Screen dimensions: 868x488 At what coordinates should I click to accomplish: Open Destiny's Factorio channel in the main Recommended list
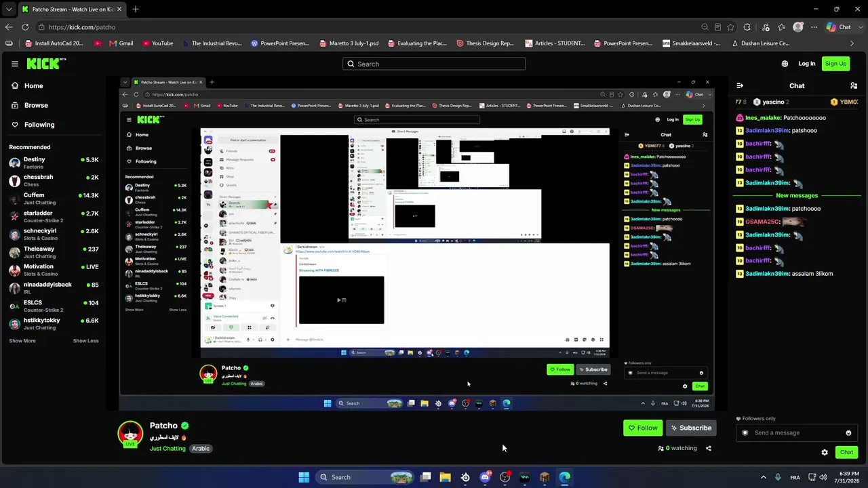point(53,163)
